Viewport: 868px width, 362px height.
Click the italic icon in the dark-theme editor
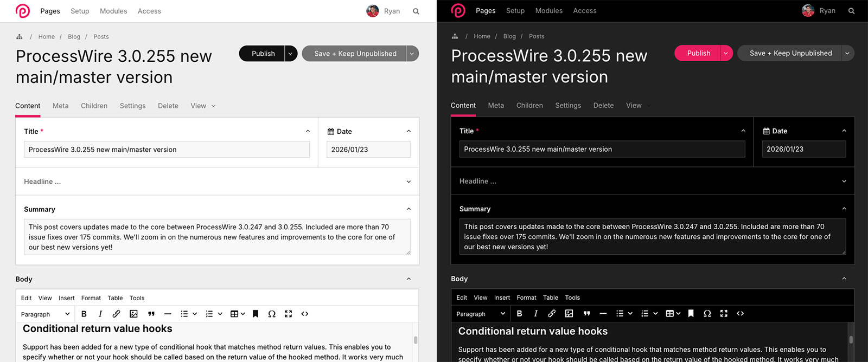coord(535,313)
